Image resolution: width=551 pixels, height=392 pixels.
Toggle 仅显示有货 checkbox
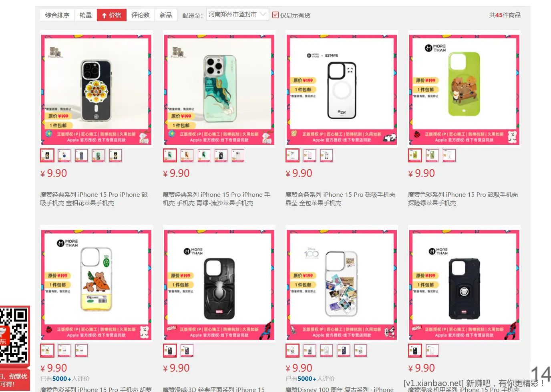[275, 15]
